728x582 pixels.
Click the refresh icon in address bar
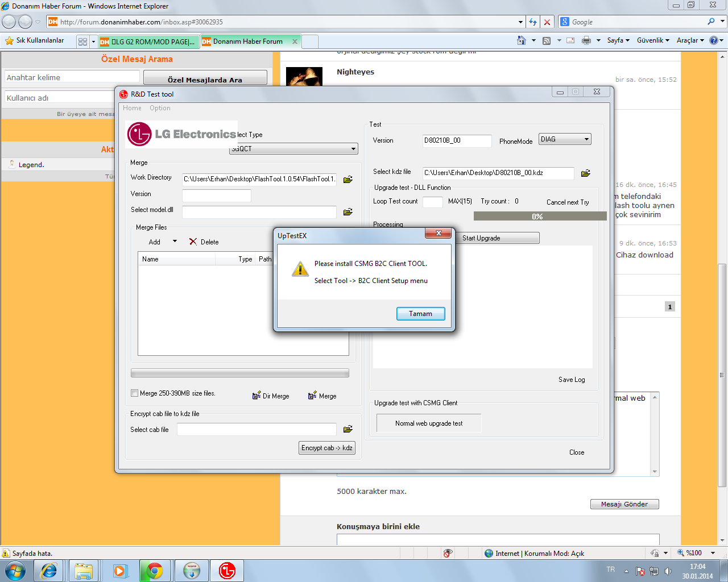(x=533, y=22)
